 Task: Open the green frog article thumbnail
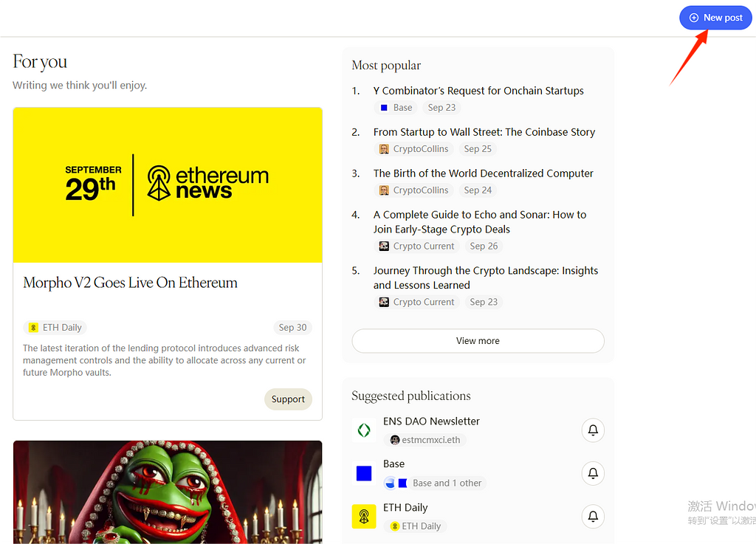(x=168, y=492)
